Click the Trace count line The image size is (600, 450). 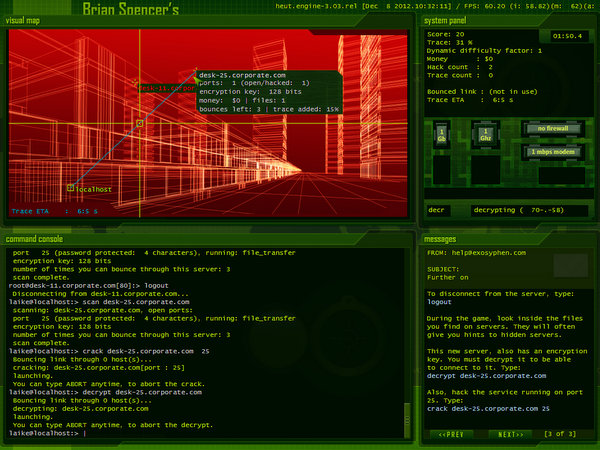(460, 75)
